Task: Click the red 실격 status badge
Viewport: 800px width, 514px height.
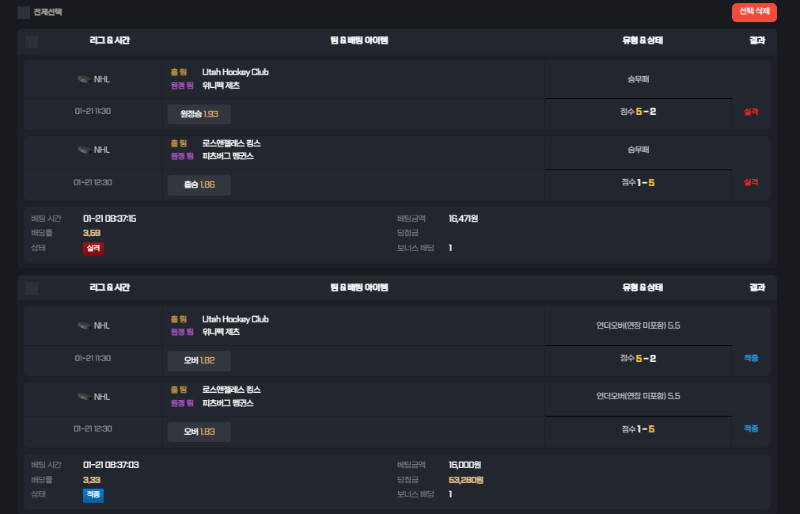Action: point(93,248)
